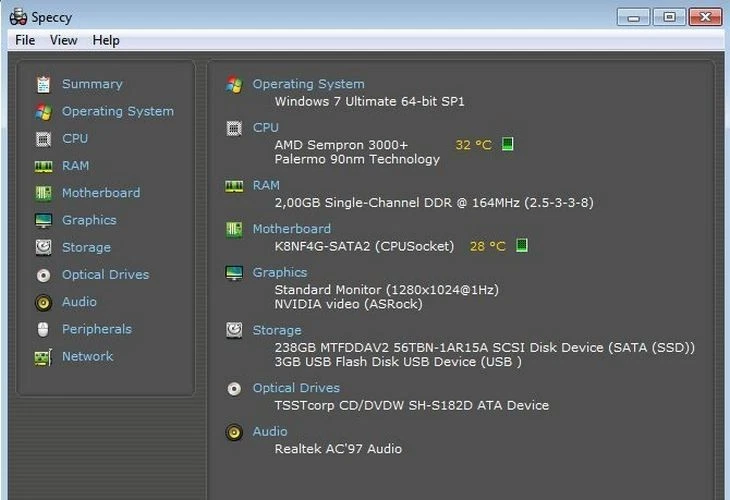Image resolution: width=730 pixels, height=500 pixels.
Task: Click 'NVIDIA video (ASRock)' text
Action: (348, 304)
